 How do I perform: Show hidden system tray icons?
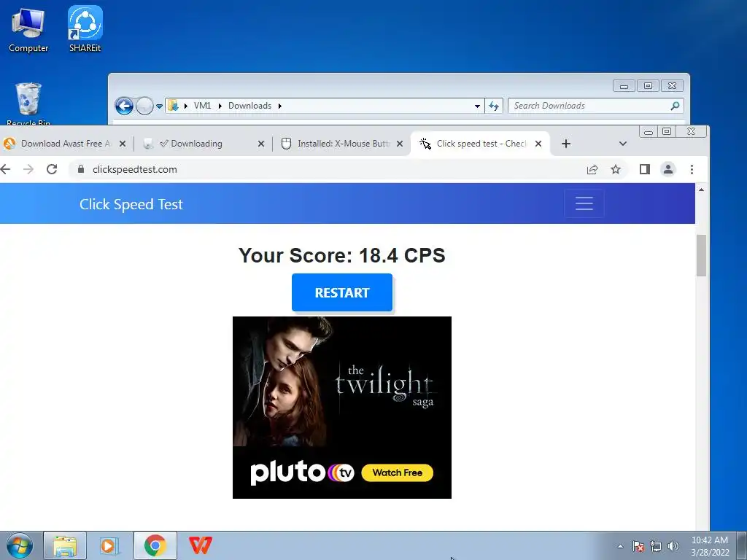[x=620, y=546]
